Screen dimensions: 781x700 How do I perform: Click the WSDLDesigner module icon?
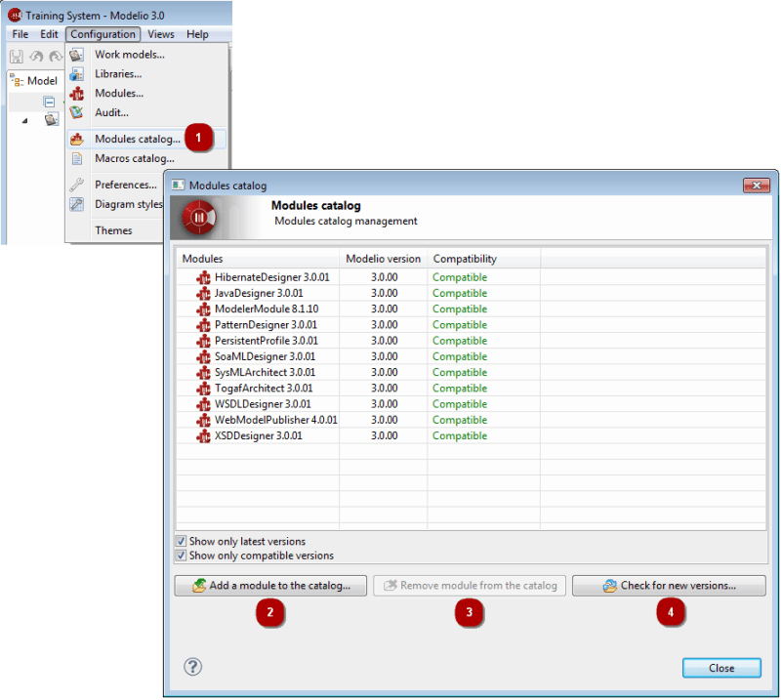point(203,404)
